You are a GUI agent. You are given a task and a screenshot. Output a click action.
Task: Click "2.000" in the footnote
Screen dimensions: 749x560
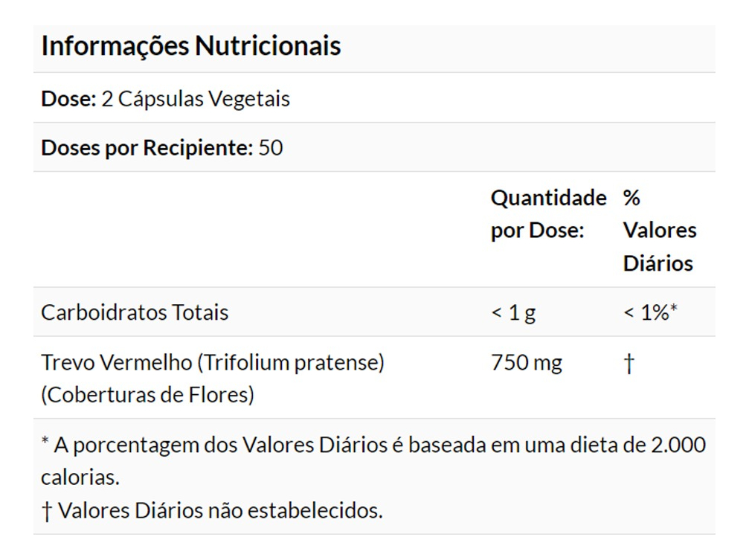click(678, 445)
